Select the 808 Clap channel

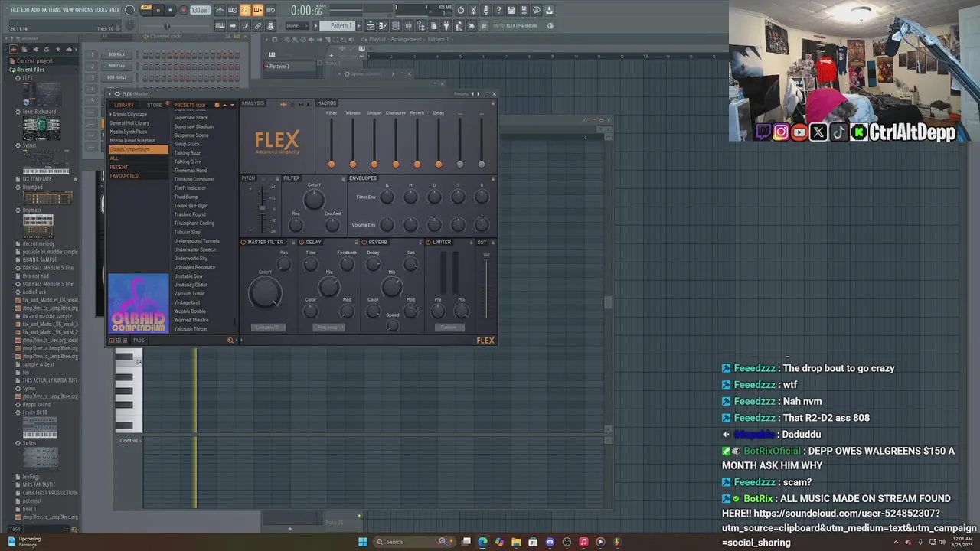tap(116, 66)
